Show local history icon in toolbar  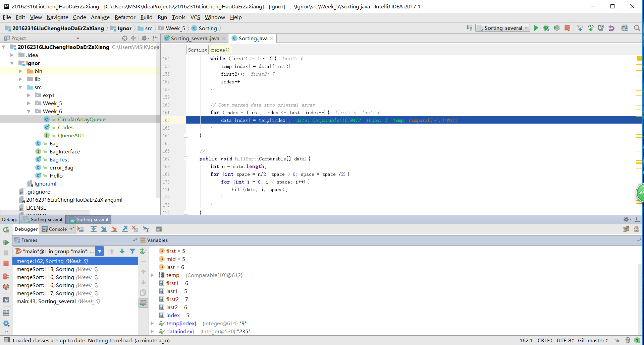click(x=601, y=28)
